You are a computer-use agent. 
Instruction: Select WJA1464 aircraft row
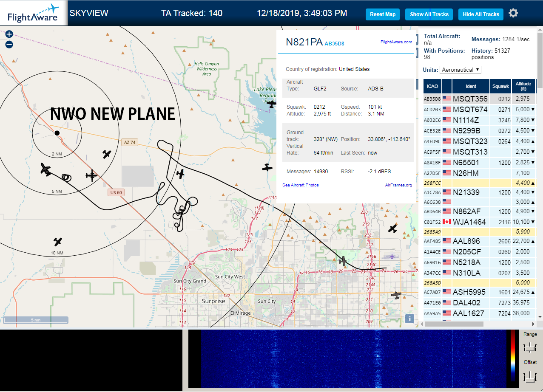479,222
